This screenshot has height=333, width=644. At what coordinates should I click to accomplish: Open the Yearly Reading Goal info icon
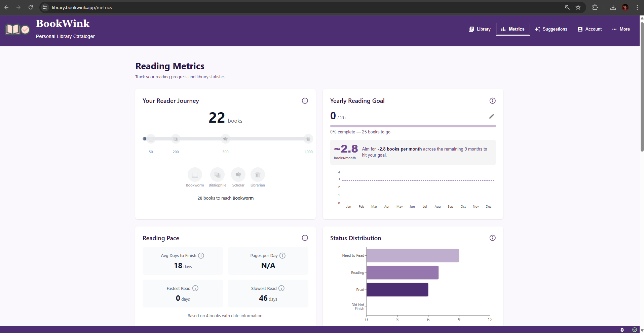(x=492, y=101)
